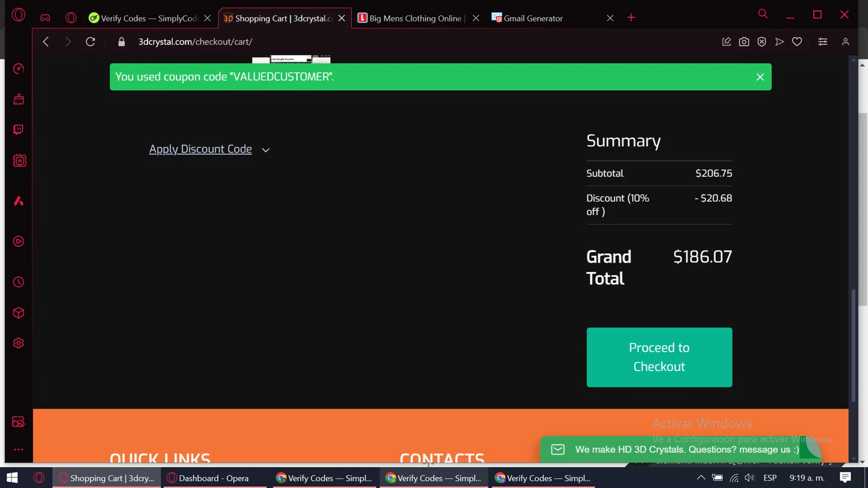Switch to Verify Codes — SimplyCodes tab

(x=143, y=18)
